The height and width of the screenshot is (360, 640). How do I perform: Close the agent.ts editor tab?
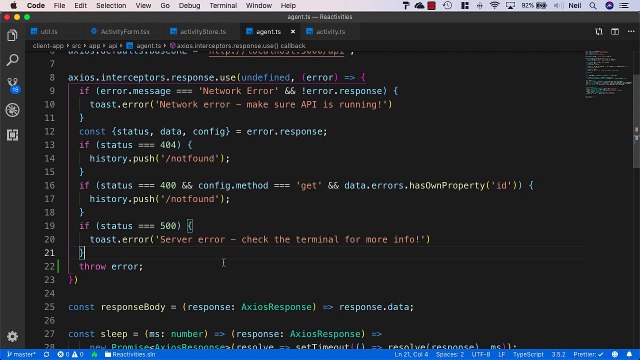tap(293, 31)
